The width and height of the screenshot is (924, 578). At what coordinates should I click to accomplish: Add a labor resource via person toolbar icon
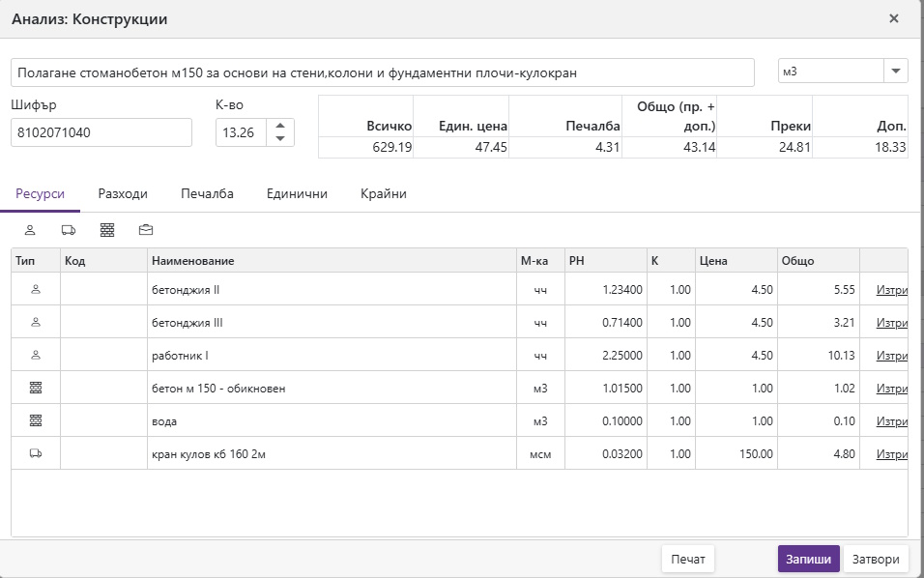pos(30,230)
